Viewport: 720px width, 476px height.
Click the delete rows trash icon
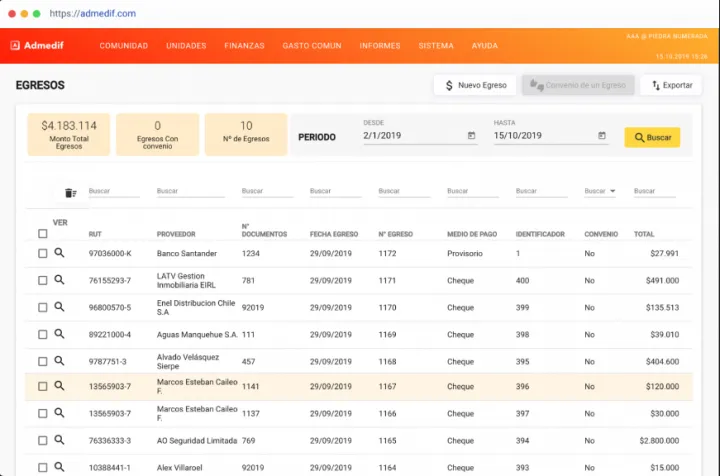point(70,193)
